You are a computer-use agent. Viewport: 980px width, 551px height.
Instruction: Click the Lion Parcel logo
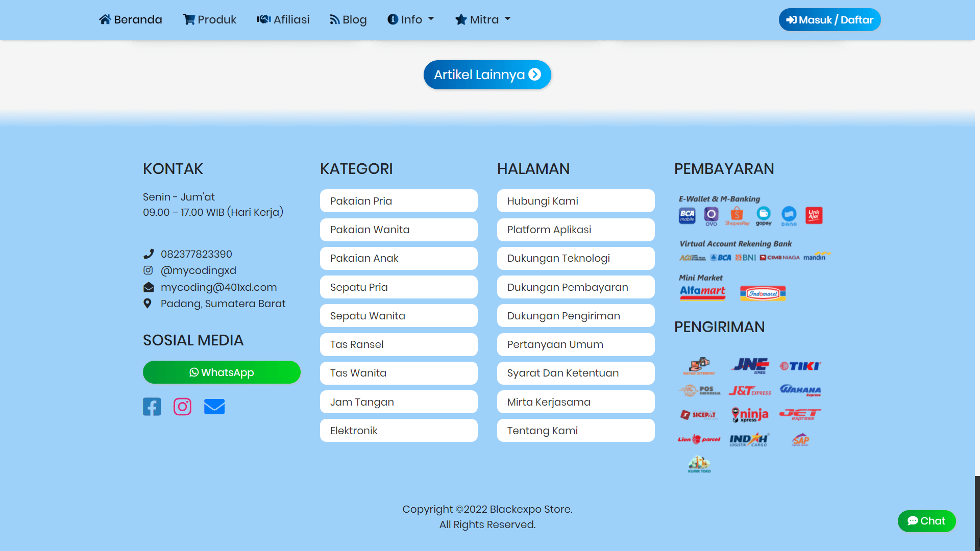(699, 439)
